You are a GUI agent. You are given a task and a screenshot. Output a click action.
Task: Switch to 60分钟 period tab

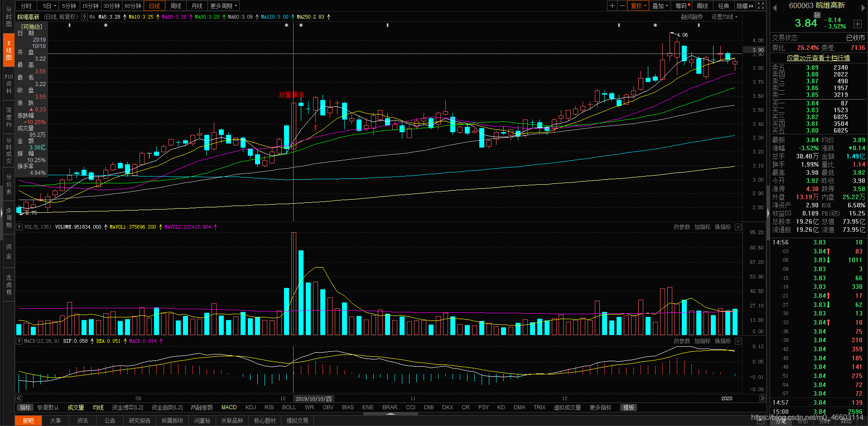133,6
